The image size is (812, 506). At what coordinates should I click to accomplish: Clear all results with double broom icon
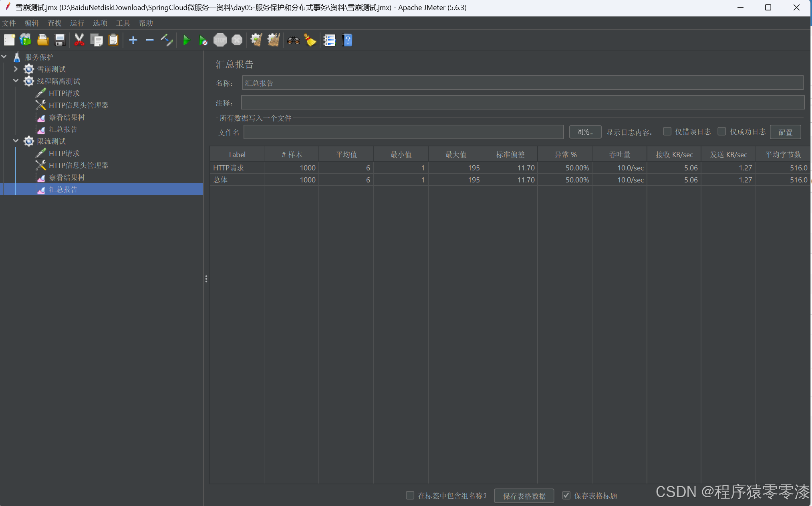pos(274,40)
